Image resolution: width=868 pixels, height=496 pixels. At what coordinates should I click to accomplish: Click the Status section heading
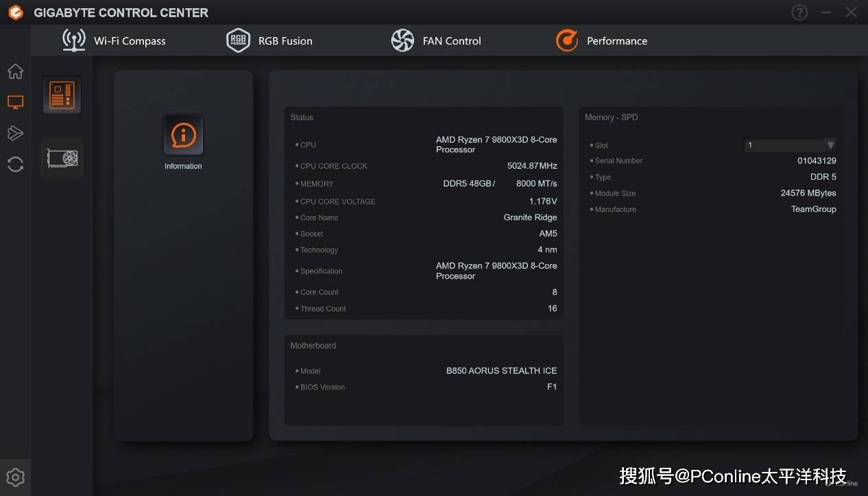302,118
